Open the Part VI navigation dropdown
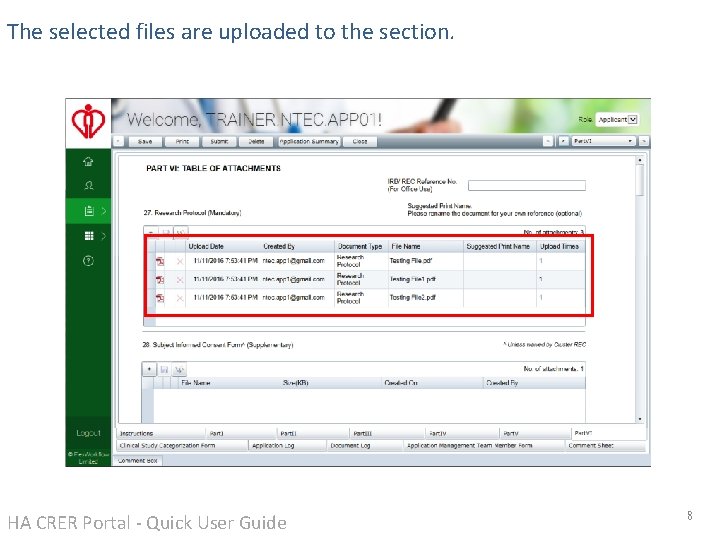This screenshot has height=540, width=720. tap(603, 141)
